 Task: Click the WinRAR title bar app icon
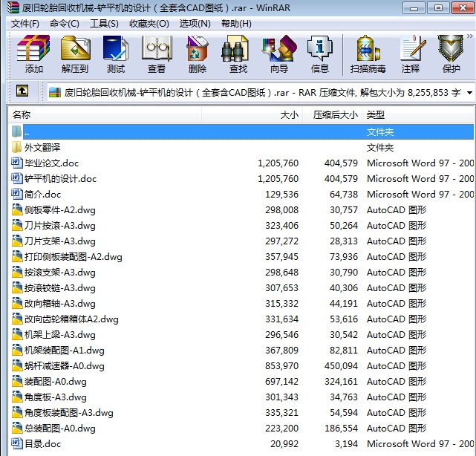click(13, 7)
